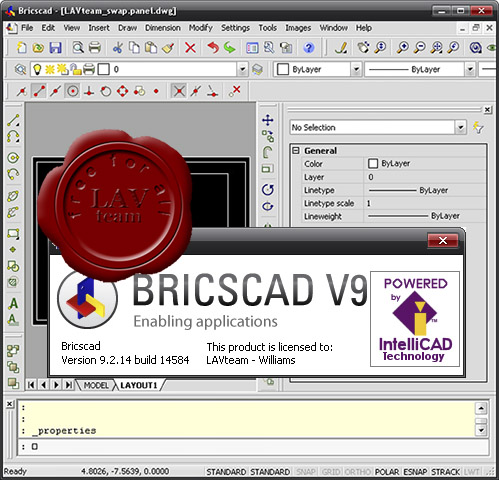Select the Rotate tool in modify toolbar
Image resolution: width=499 pixels, height=480 pixels.
(x=268, y=190)
